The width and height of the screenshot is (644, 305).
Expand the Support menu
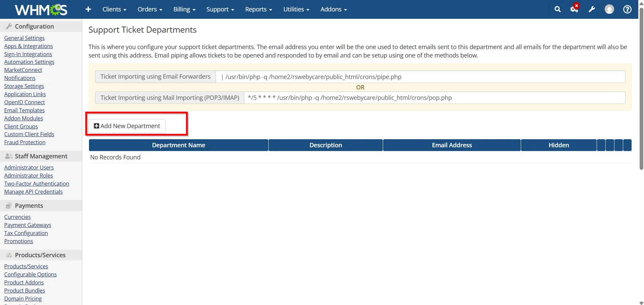point(220,9)
